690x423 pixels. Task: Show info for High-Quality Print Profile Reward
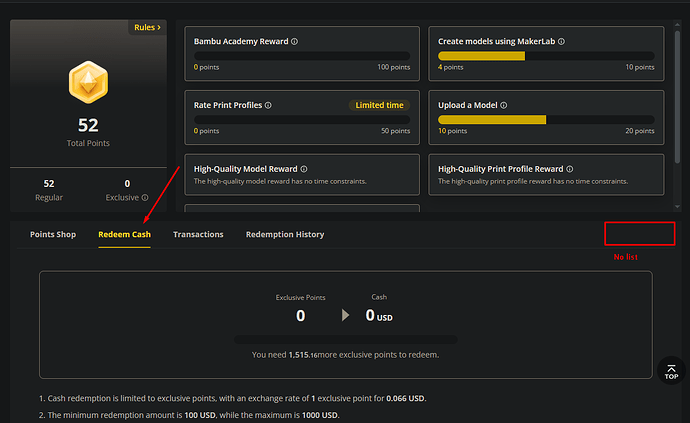click(570, 169)
